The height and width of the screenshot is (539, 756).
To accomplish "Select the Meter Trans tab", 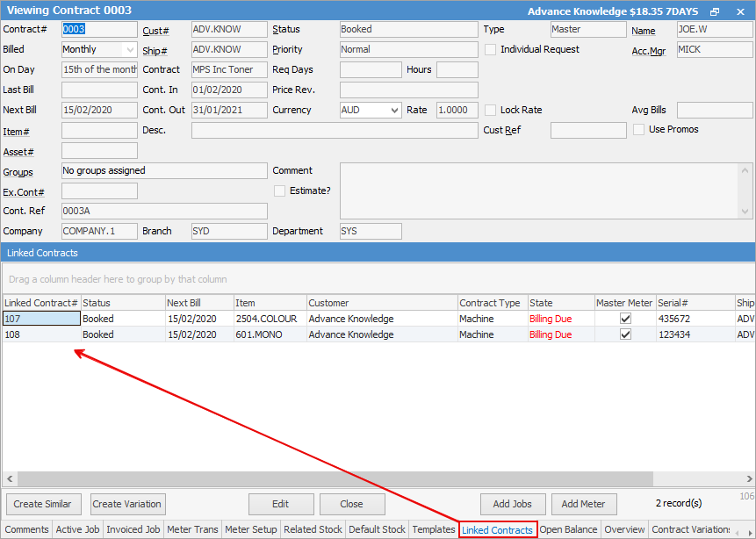I will (192, 529).
